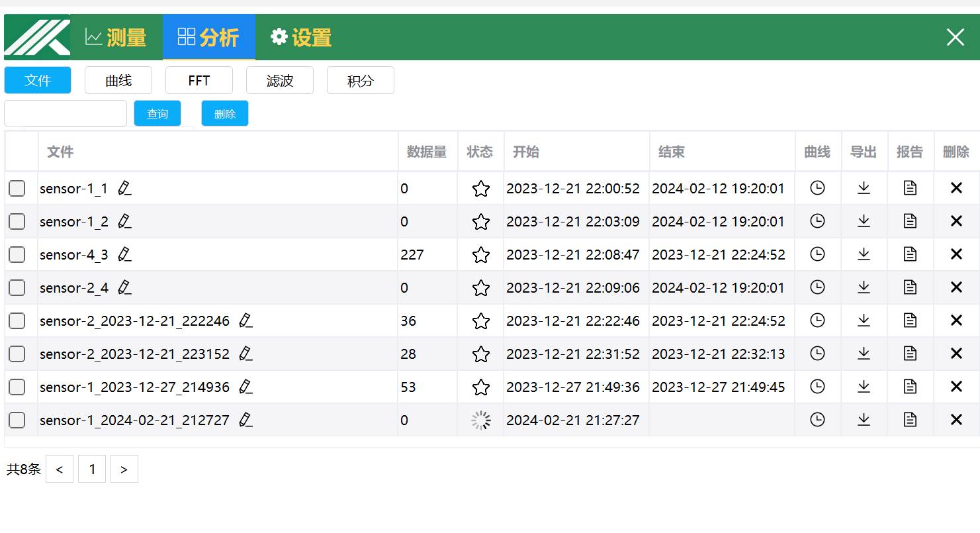Image resolution: width=980 pixels, height=533 pixels.
Task: Rename sensor-1_2023-12-27_214936 with pencil icon
Action: (x=245, y=387)
